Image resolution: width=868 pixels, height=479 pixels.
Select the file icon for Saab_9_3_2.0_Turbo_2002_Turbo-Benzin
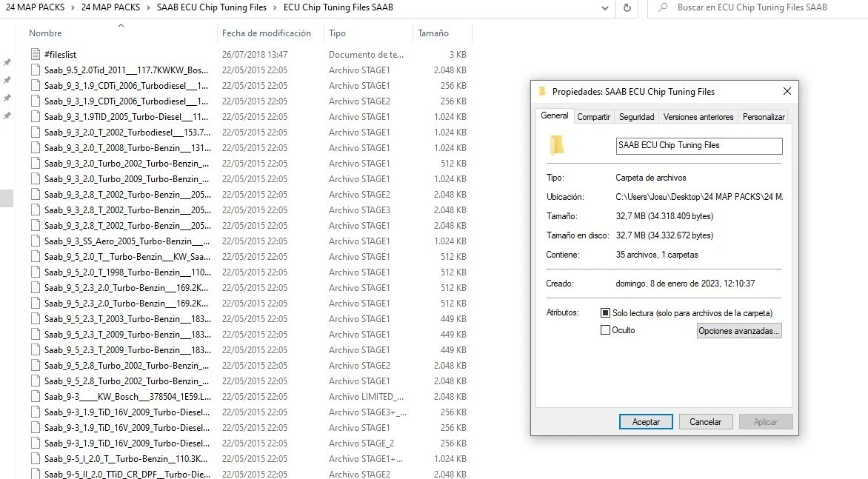pos(36,163)
